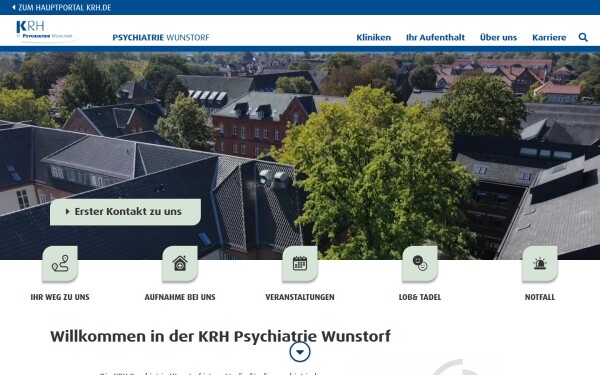Click the Willkommen in der KRH Psychiatrie Wunstorf heading
Screen dimensions: 600x375
(220, 336)
